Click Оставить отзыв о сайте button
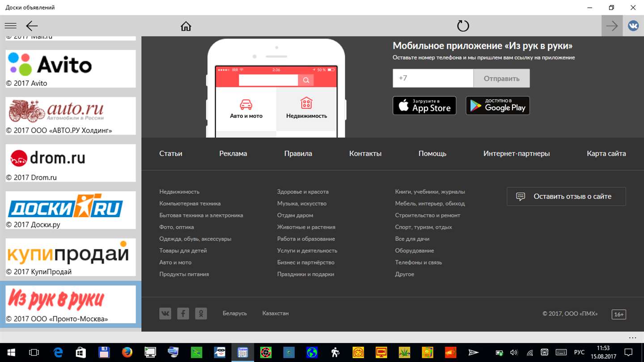 (x=566, y=196)
